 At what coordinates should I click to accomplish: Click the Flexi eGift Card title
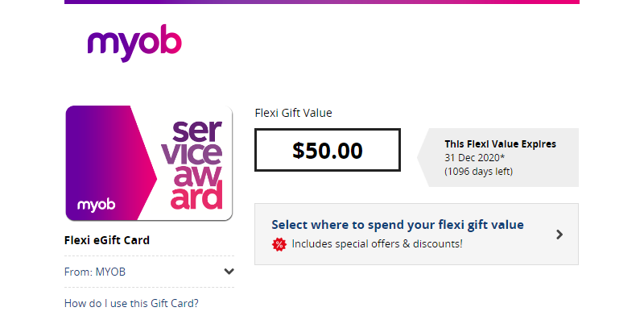pyautogui.click(x=107, y=240)
